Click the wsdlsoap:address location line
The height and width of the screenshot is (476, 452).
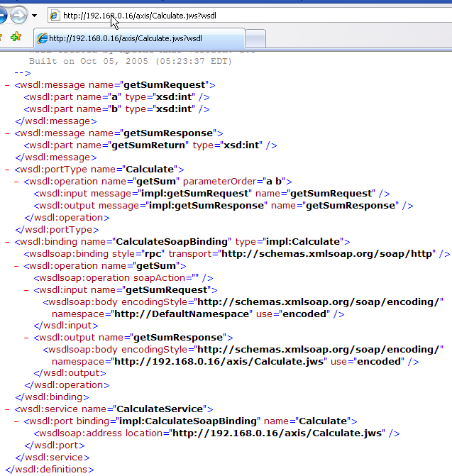[216, 433]
